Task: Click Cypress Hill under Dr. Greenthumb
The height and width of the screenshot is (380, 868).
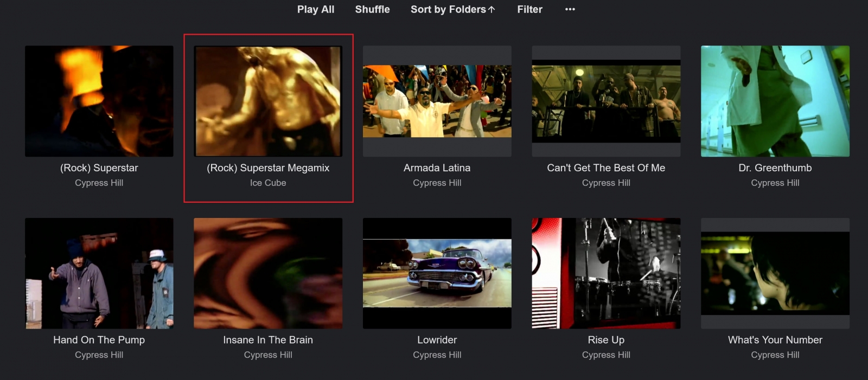Action: coord(775,183)
